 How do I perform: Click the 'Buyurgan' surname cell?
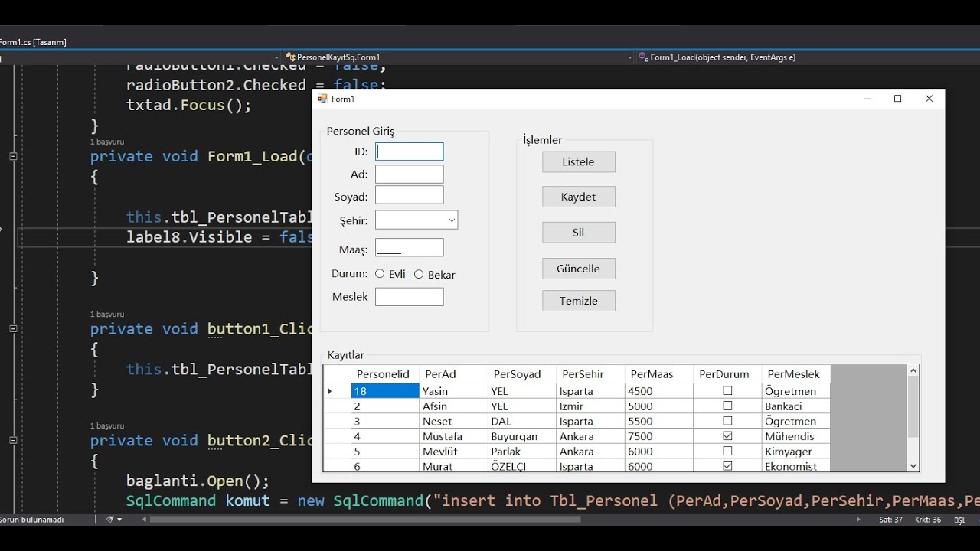pos(521,436)
